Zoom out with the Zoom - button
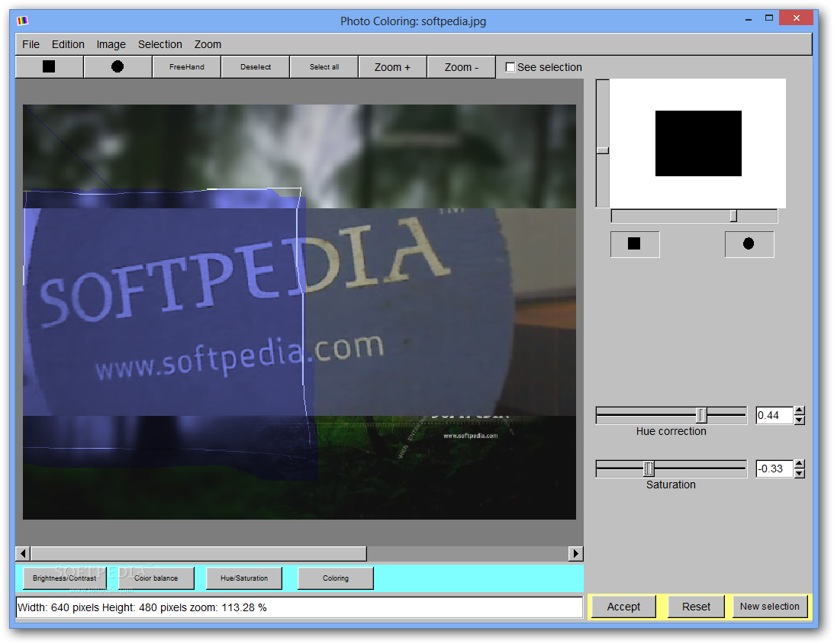834x644 pixels. (461, 66)
